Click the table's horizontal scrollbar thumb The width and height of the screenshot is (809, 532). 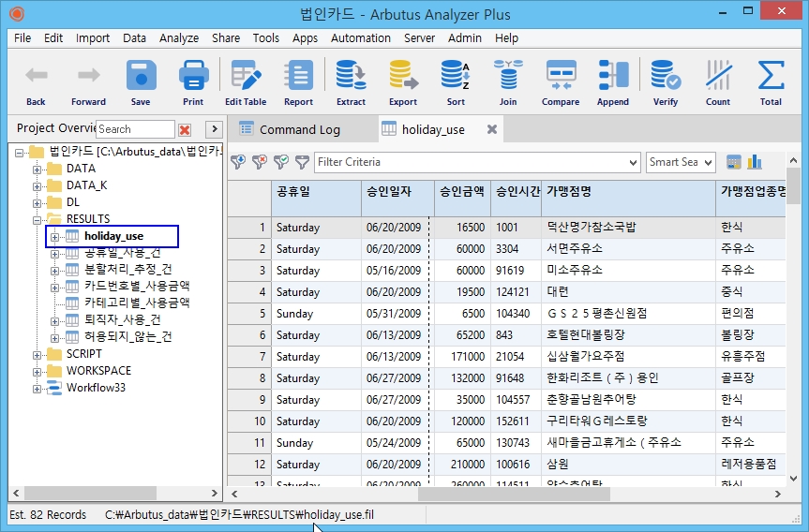click(514, 494)
